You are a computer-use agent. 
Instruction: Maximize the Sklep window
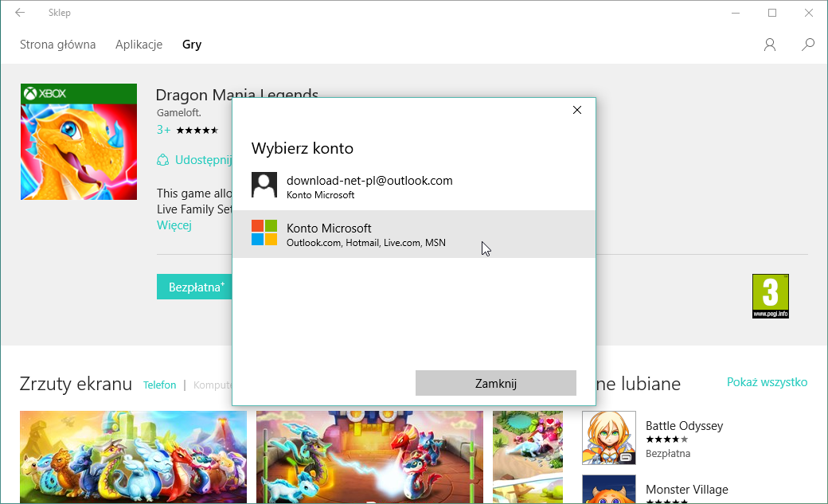coord(772,13)
